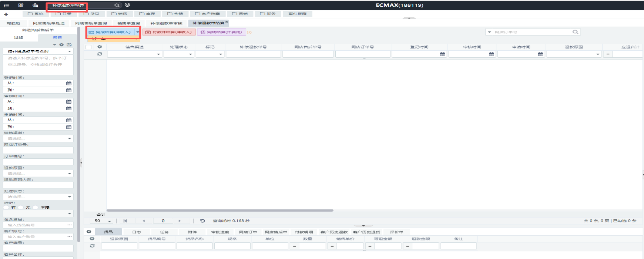Click the next page arrow
644x259 pixels.
pyautogui.click(x=180, y=221)
